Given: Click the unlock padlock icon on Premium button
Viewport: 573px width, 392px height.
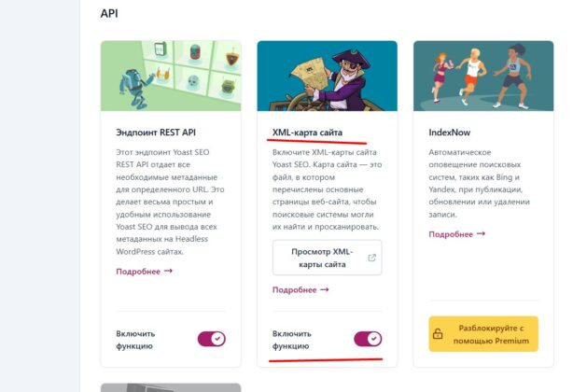Looking at the screenshot, I should [438, 334].
